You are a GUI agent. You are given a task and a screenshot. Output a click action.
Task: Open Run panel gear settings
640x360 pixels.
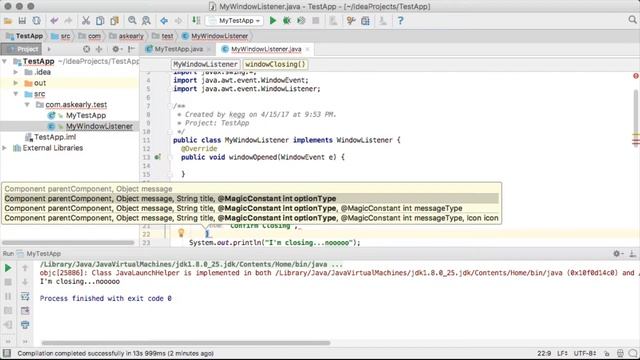tap(618, 254)
